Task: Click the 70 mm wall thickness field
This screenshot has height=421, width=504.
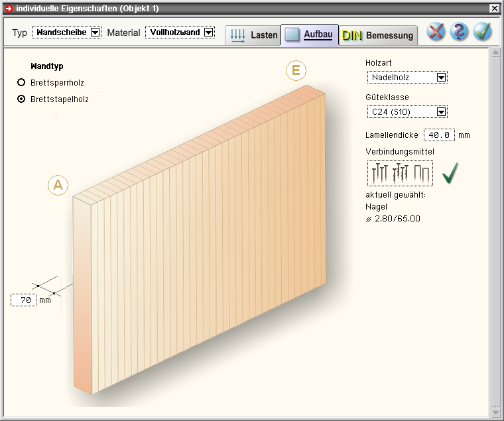Action: point(24,300)
